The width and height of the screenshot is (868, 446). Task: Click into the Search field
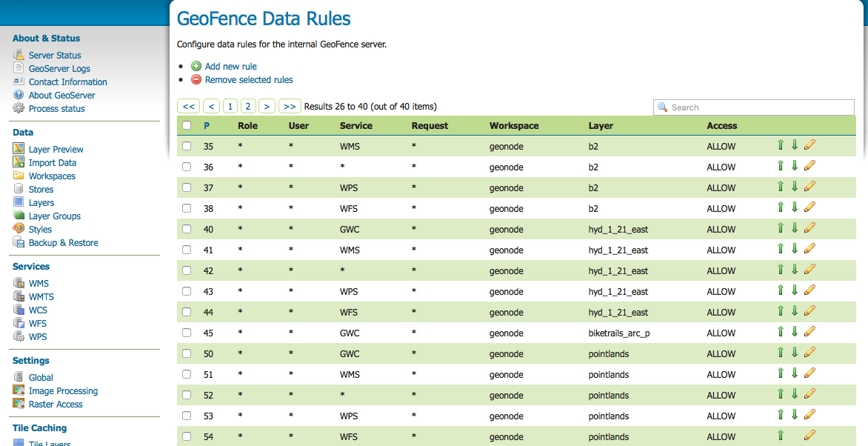click(x=754, y=107)
